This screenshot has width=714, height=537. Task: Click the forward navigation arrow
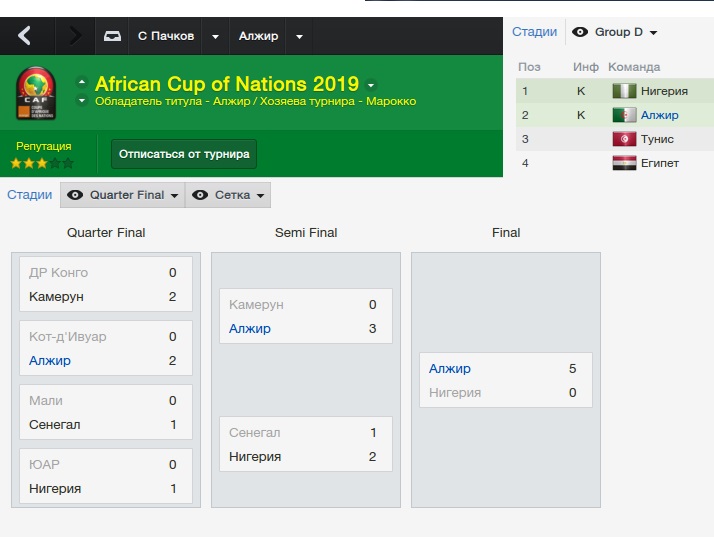click(x=75, y=37)
